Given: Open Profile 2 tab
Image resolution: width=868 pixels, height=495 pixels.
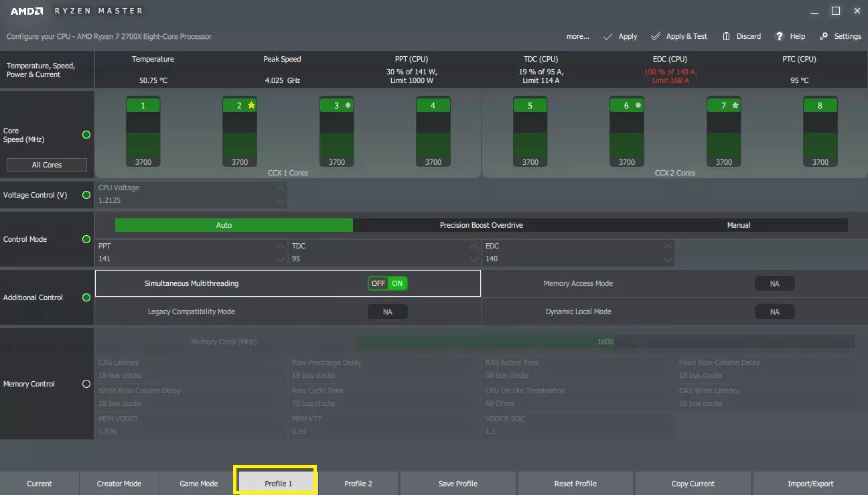Looking at the screenshot, I should [358, 484].
